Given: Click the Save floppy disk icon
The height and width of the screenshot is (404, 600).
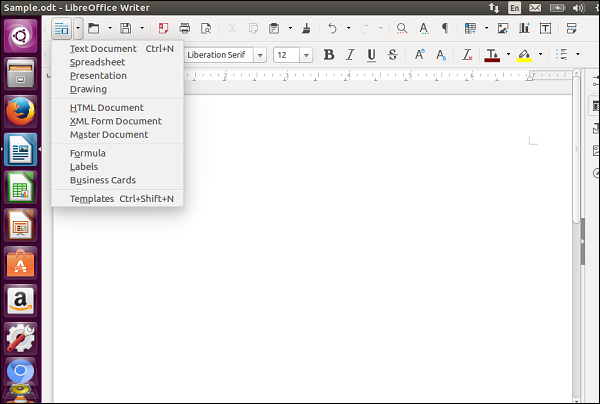Looking at the screenshot, I should 126,28.
